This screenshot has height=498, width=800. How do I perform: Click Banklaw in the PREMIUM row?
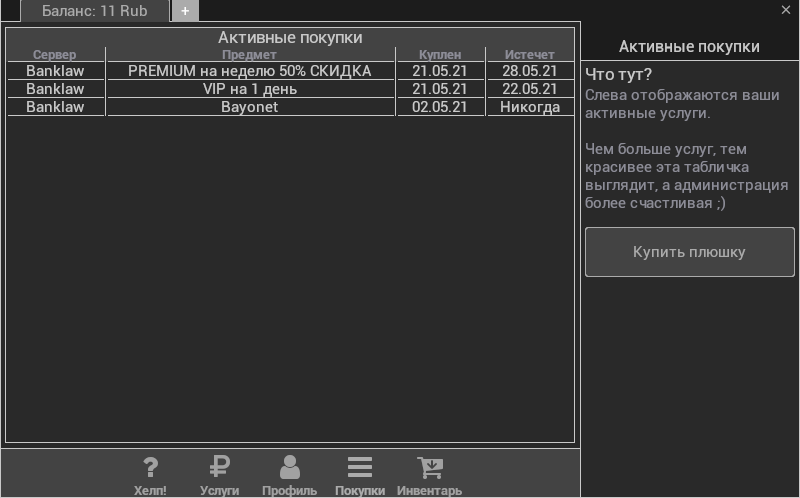pyautogui.click(x=55, y=71)
